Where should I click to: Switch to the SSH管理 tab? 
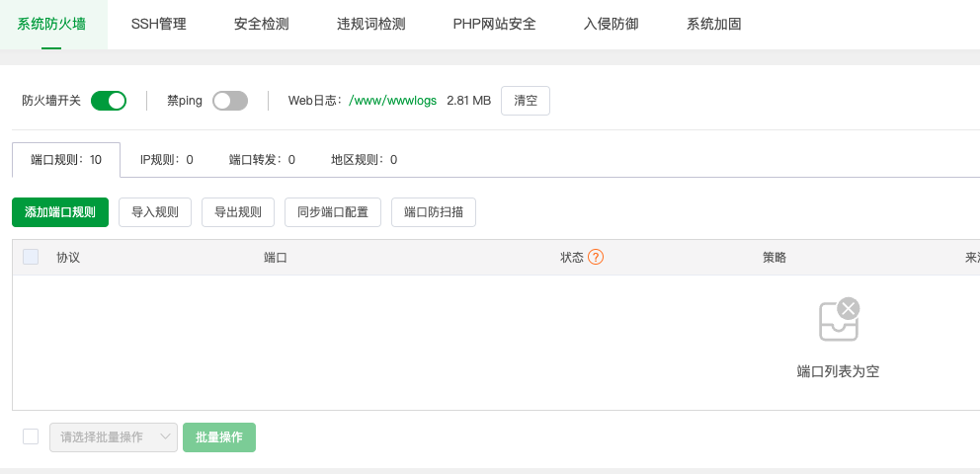click(159, 25)
